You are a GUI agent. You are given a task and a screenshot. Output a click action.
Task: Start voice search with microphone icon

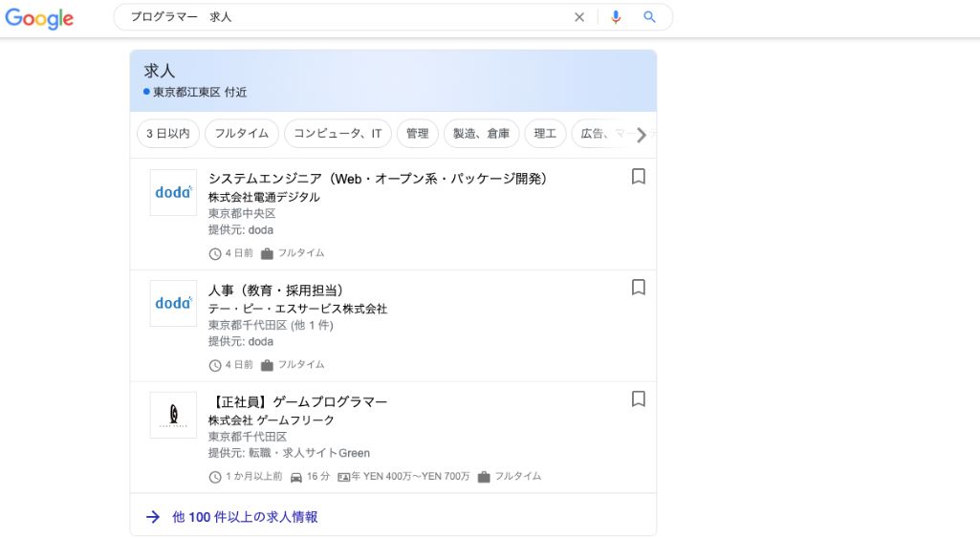616,17
